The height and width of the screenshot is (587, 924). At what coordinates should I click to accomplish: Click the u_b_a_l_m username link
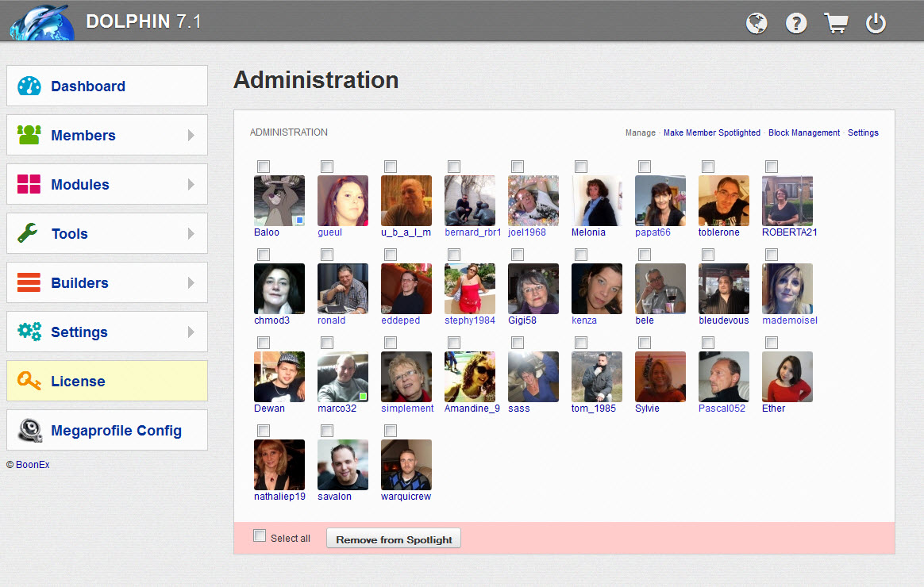click(406, 232)
